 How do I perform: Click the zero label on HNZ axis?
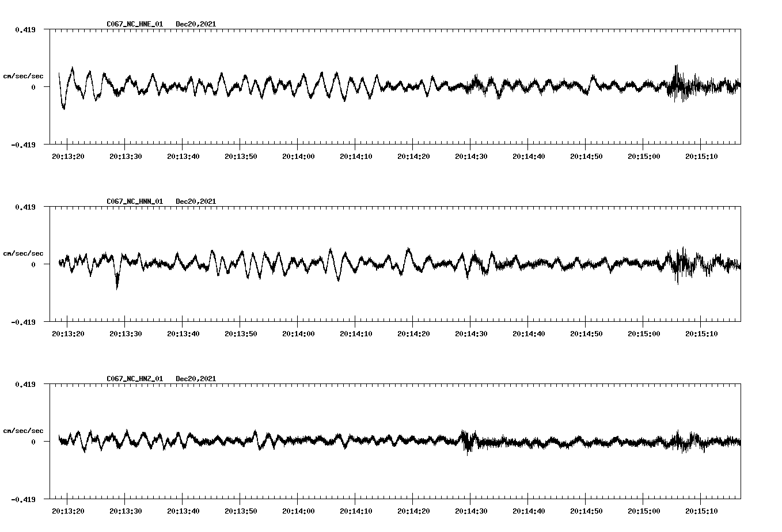(33, 442)
